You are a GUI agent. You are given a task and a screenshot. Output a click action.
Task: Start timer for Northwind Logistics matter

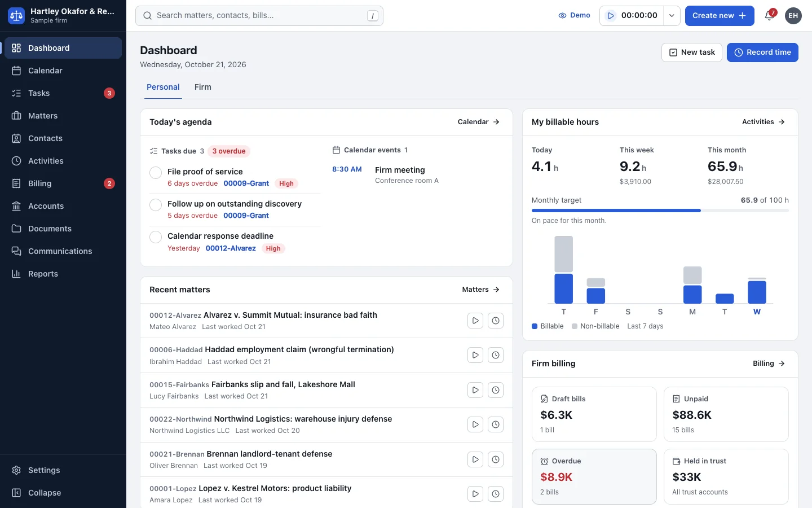pyautogui.click(x=475, y=424)
